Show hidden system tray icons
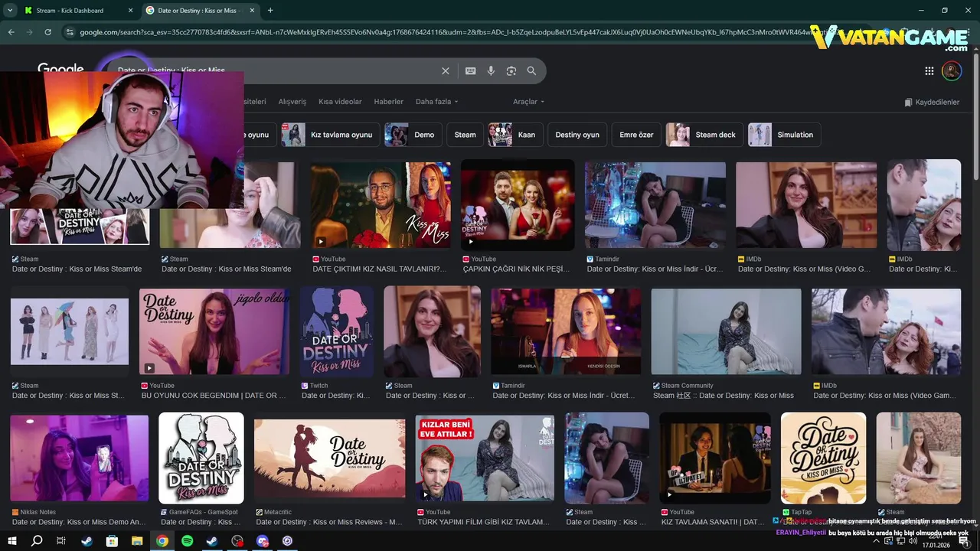Viewport: 980px width, 551px height. point(876,540)
